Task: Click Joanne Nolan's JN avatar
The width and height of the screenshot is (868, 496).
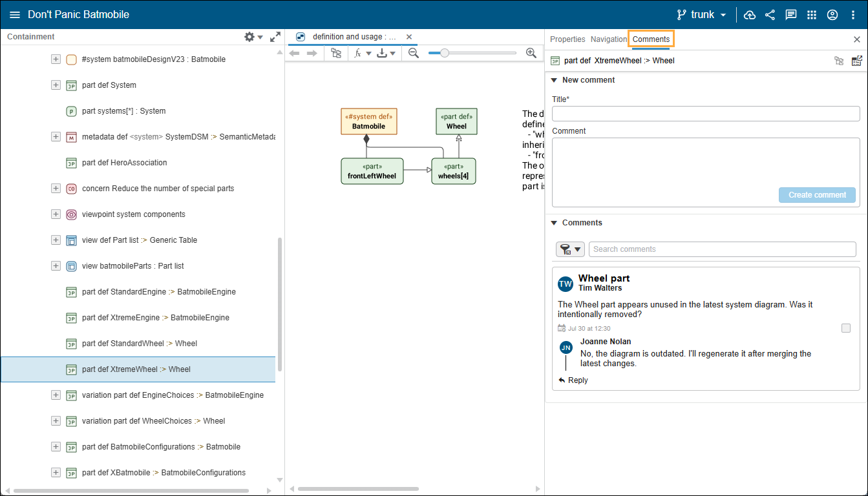Action: click(566, 347)
